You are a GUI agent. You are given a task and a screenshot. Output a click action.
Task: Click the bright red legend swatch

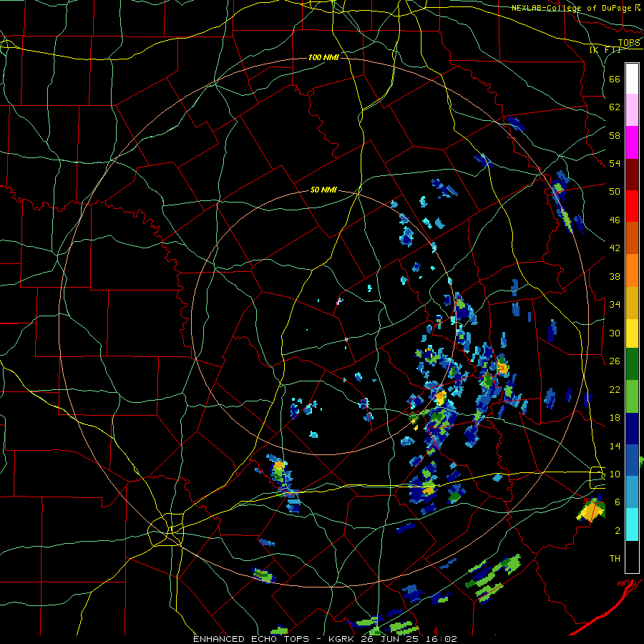(632, 206)
